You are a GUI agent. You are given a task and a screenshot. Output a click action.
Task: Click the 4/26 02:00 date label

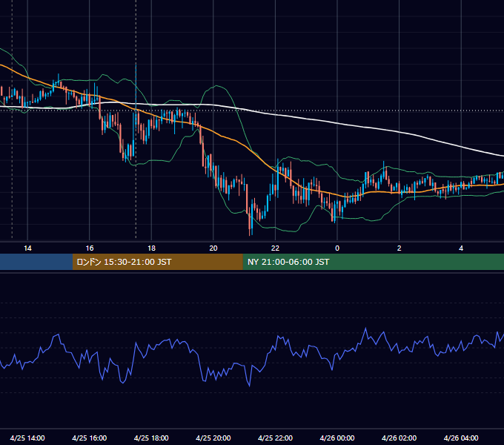click(399, 438)
